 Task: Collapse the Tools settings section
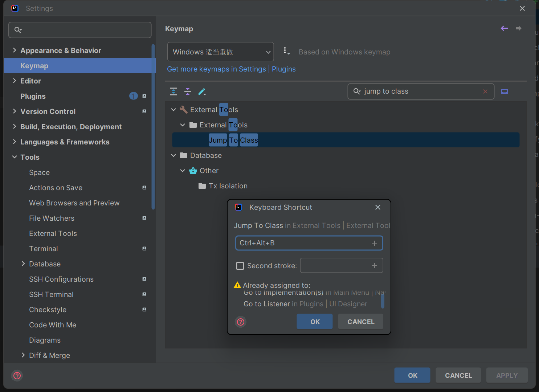pos(15,157)
